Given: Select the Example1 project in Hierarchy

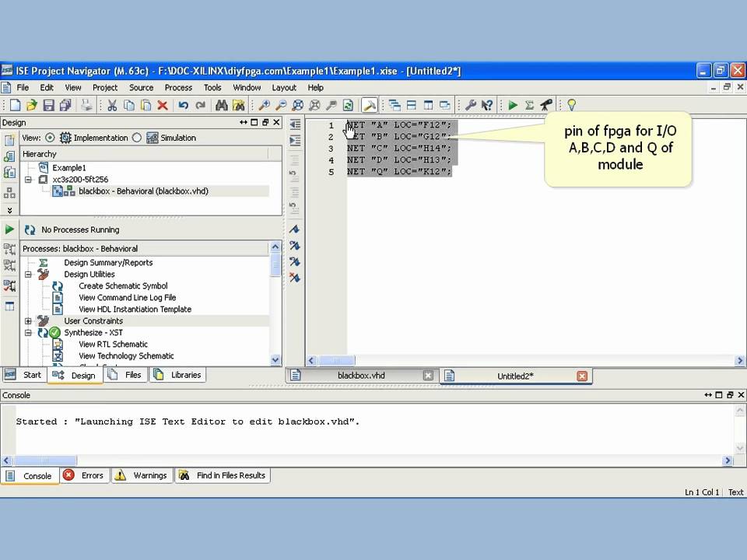Looking at the screenshot, I should pyautogui.click(x=69, y=168).
